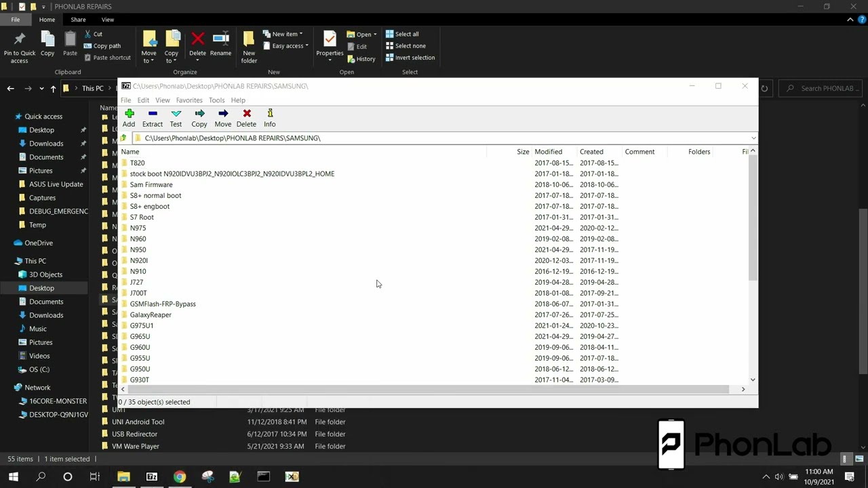Open the File menu in 7-Zip
Viewport: 868px width, 488px height.
pyautogui.click(x=126, y=100)
